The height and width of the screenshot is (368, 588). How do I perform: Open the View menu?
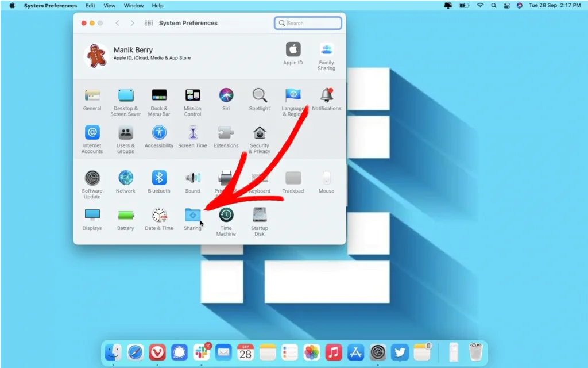tap(109, 6)
